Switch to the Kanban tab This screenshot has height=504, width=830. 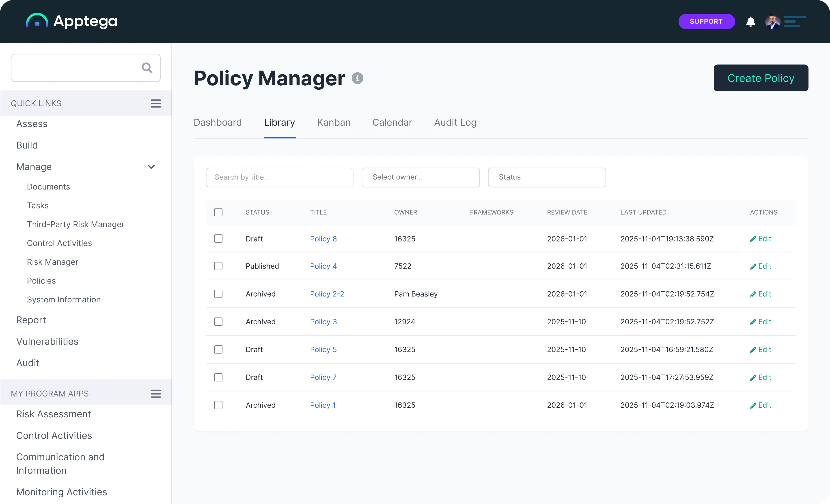click(x=334, y=122)
